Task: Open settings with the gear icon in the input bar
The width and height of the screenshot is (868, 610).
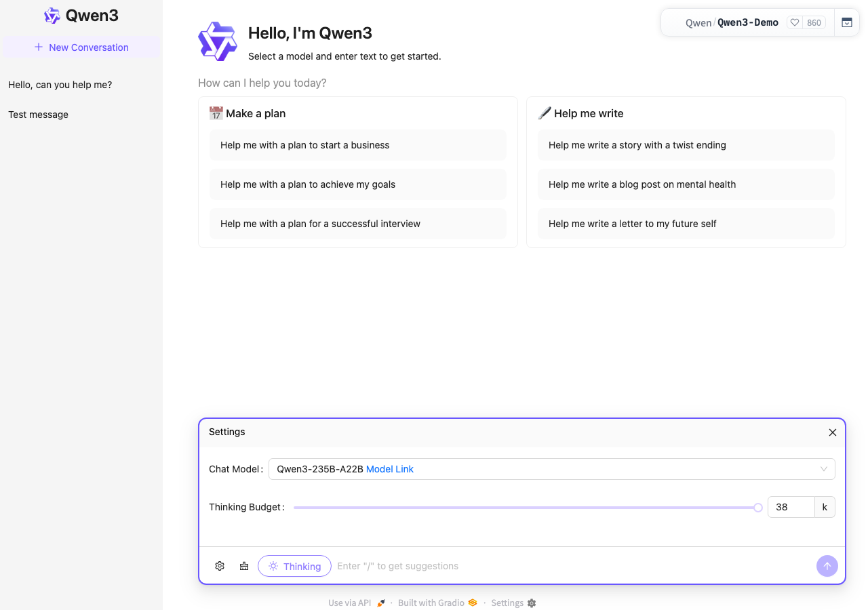Action: pyautogui.click(x=220, y=566)
